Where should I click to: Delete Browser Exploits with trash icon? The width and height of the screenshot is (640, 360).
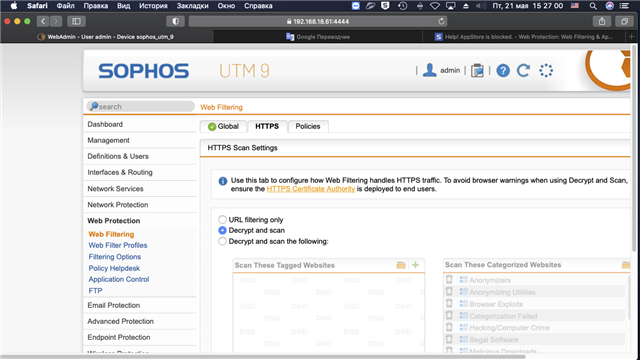point(449,303)
